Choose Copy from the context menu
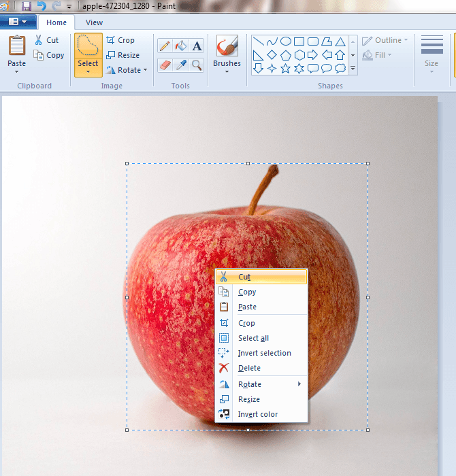The height and width of the screenshot is (476, 456). tap(247, 292)
